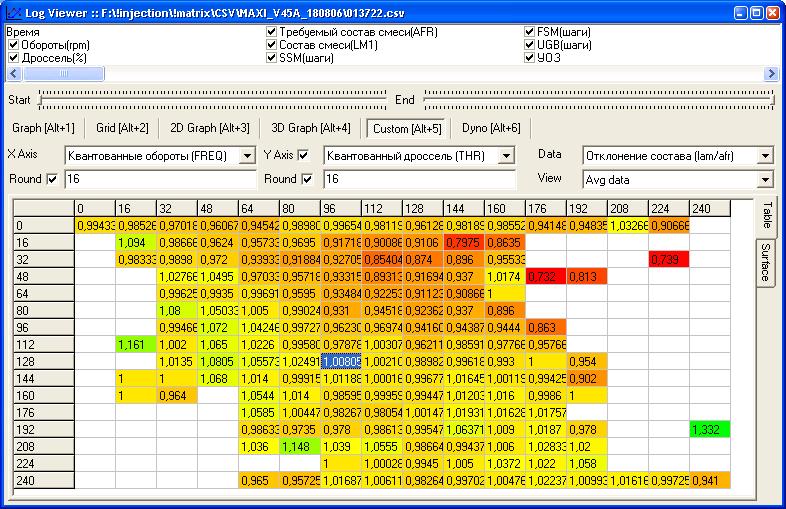Open the Data dropdown list
The height and width of the screenshot is (509, 786).
765,156
